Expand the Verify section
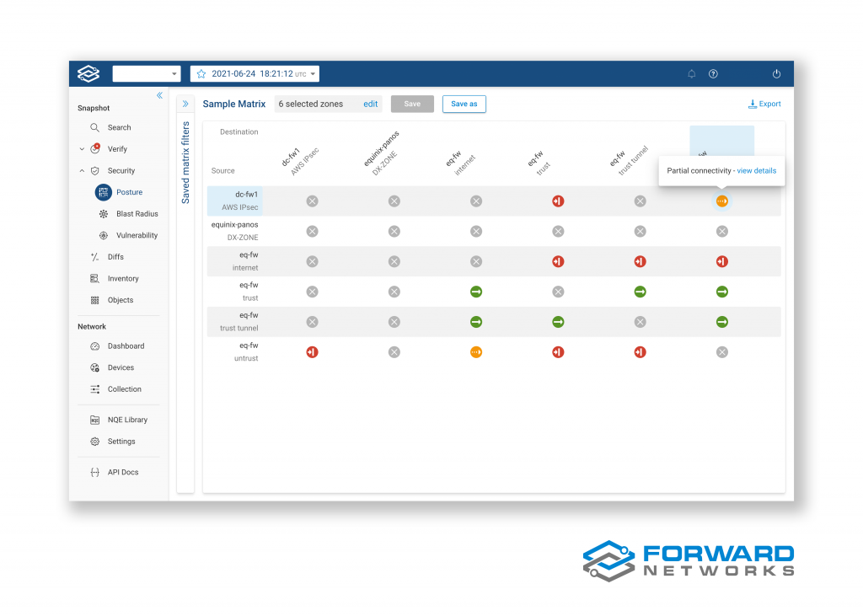Image resolution: width=863 pixels, height=616 pixels. [x=82, y=149]
